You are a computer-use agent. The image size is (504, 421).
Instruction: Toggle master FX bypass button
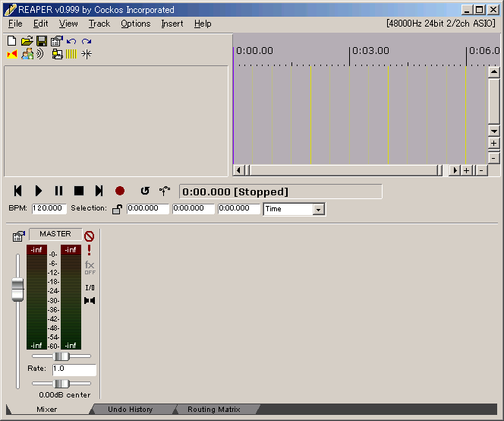[x=90, y=267]
